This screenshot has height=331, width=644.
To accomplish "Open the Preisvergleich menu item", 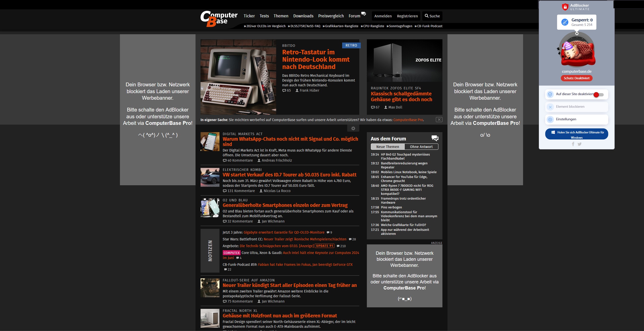I will (x=331, y=16).
